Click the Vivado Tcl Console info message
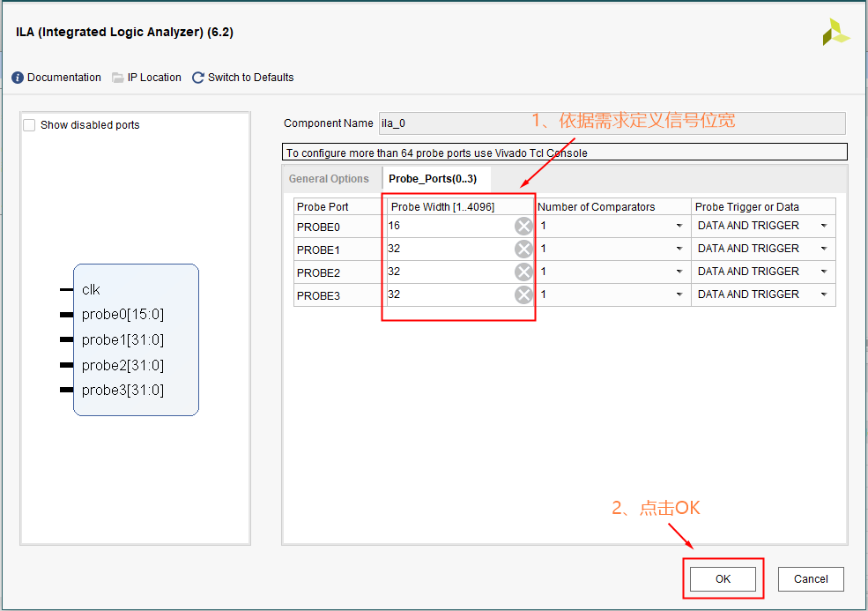Image resolution: width=868 pixels, height=611 pixels. [x=565, y=153]
